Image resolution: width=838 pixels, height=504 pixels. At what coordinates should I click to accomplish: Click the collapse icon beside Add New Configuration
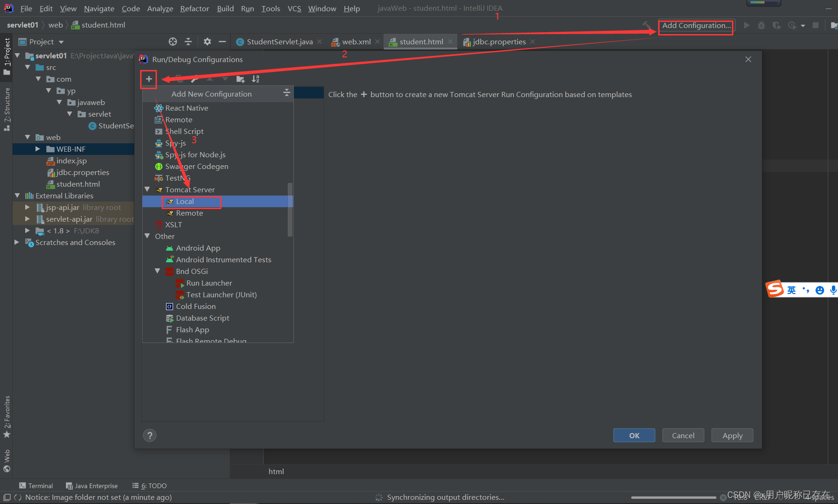click(287, 93)
